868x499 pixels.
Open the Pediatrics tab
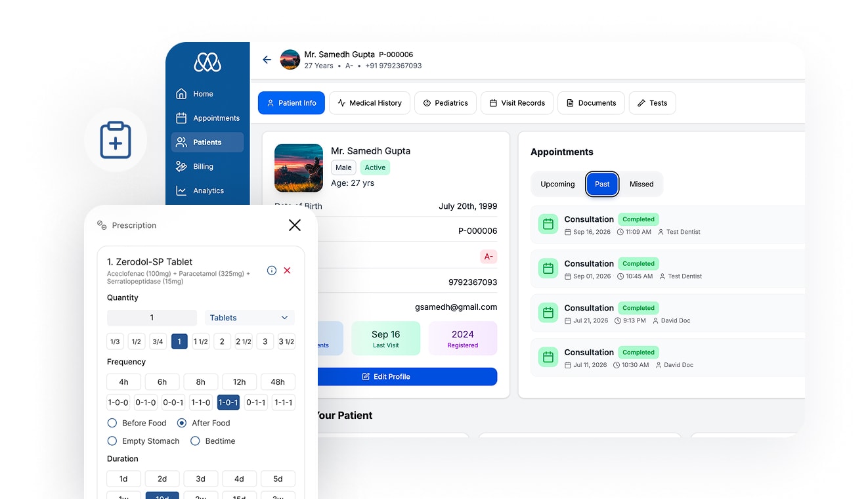coord(446,103)
